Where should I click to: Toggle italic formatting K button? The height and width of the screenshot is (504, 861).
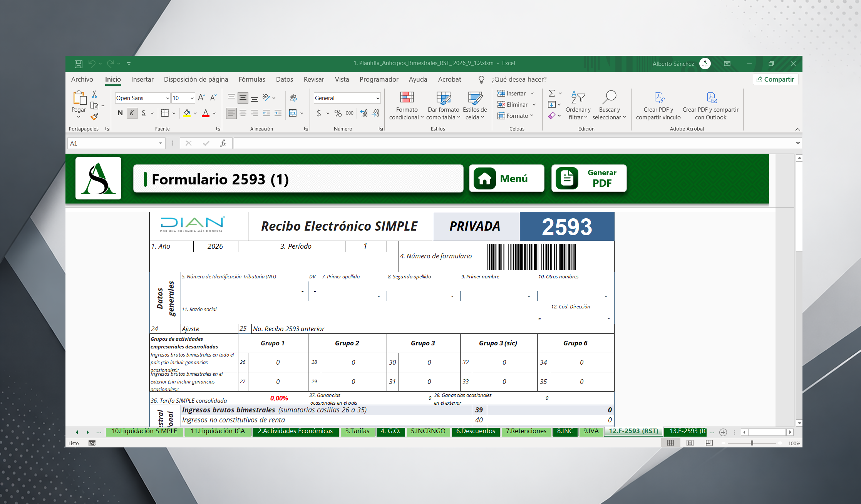132,113
